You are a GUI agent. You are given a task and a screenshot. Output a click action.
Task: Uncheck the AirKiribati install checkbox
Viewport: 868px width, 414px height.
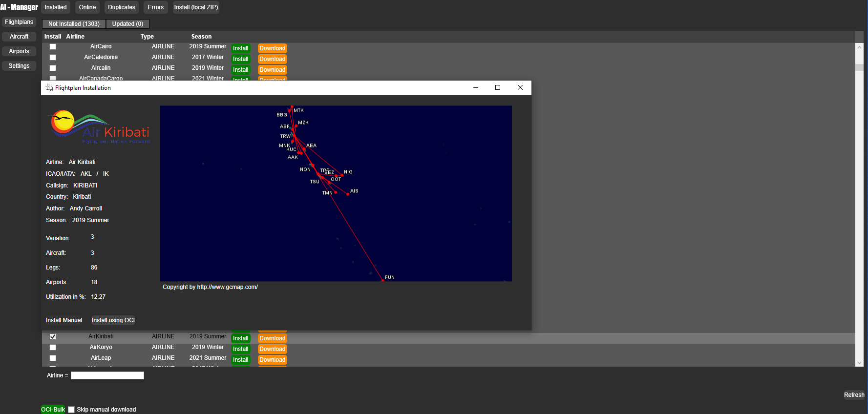click(53, 337)
